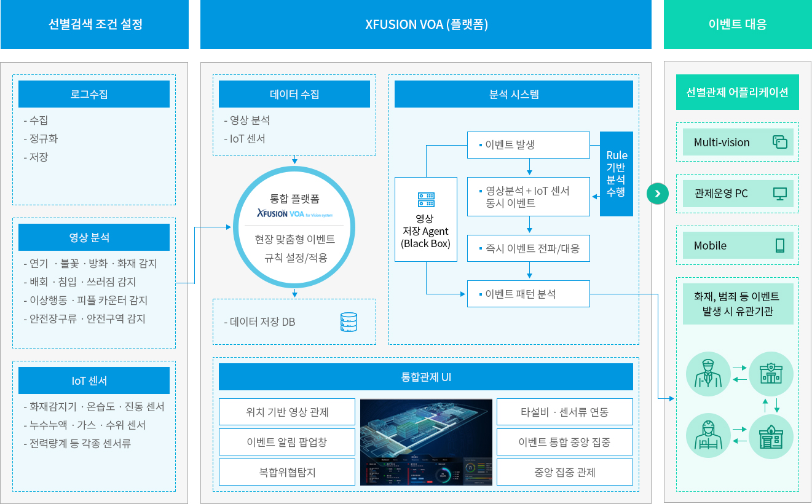Click the 영상 저장 Agent (Black Box) label
Image resolution: width=812 pixels, height=504 pixels.
(x=426, y=231)
